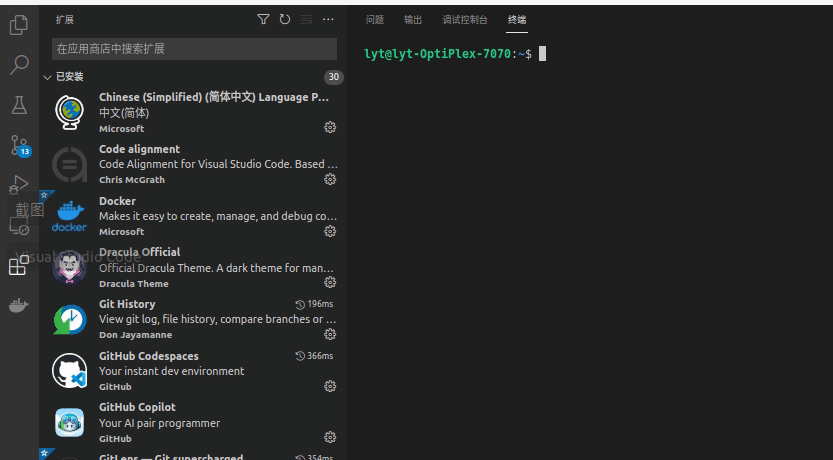Select the Dracula Official extension title
The width and height of the screenshot is (833, 460).
[x=140, y=252]
